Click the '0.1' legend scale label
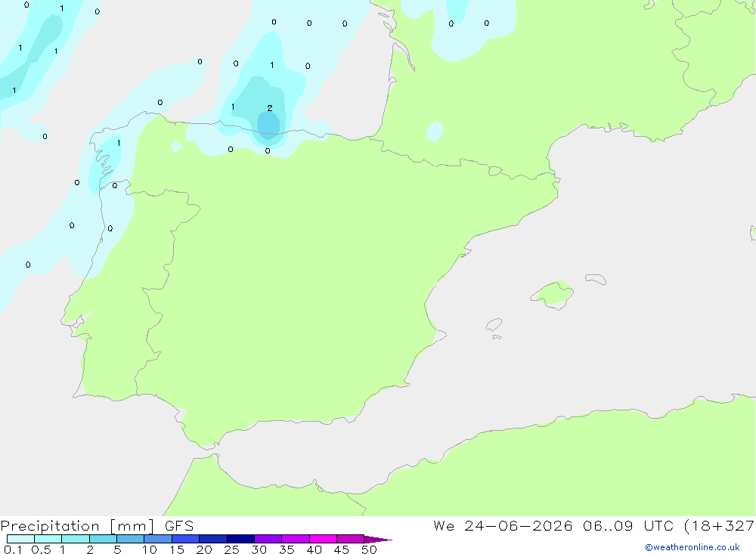The height and width of the screenshot is (554, 756). (13, 549)
